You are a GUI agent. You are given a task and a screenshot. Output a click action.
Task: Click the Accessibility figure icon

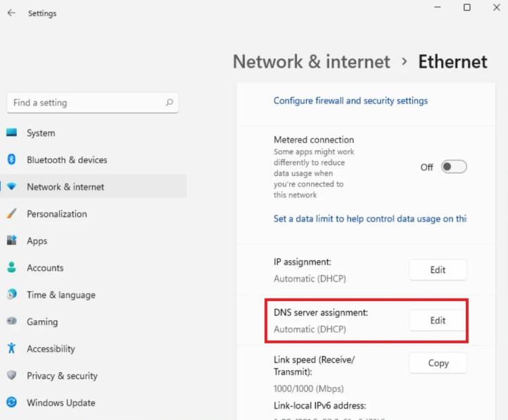tap(11, 348)
